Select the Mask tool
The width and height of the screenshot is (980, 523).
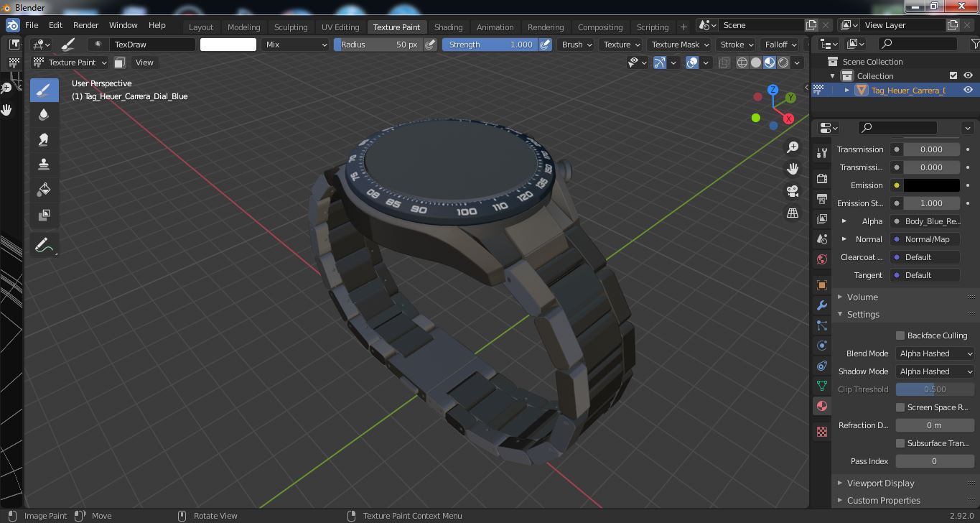click(44, 216)
